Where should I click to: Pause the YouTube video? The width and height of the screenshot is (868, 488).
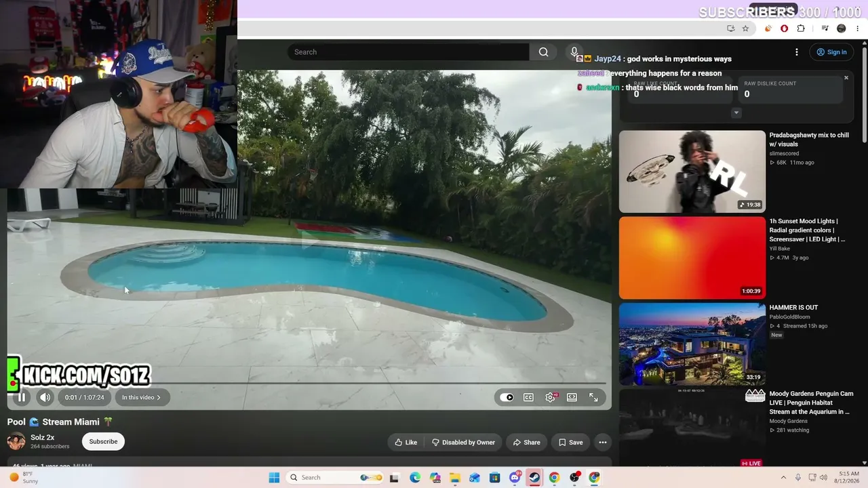pos(21,398)
